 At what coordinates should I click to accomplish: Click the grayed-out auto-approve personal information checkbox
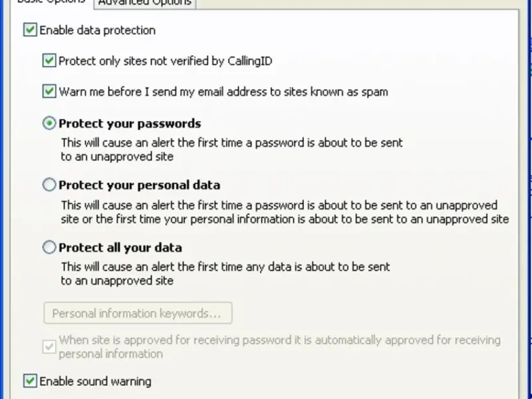(x=49, y=346)
